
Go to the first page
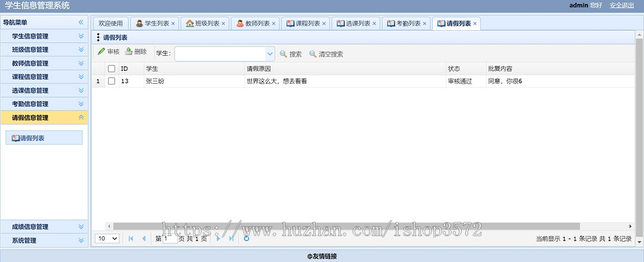[x=131, y=238]
